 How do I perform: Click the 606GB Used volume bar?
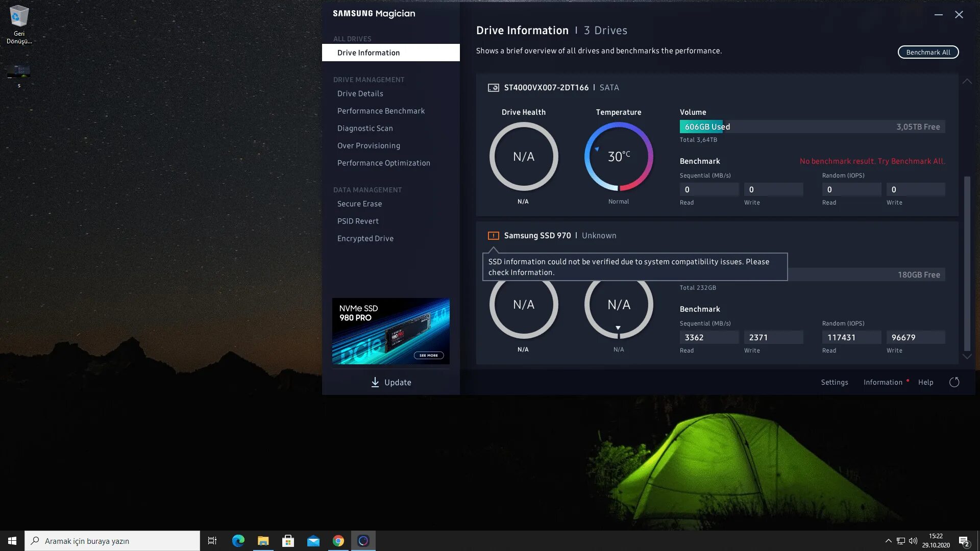tap(707, 127)
